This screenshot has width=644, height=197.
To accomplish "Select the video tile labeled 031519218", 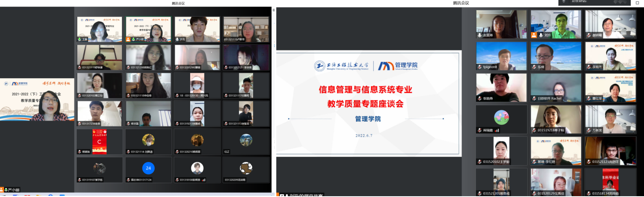I will (x=556, y=120).
